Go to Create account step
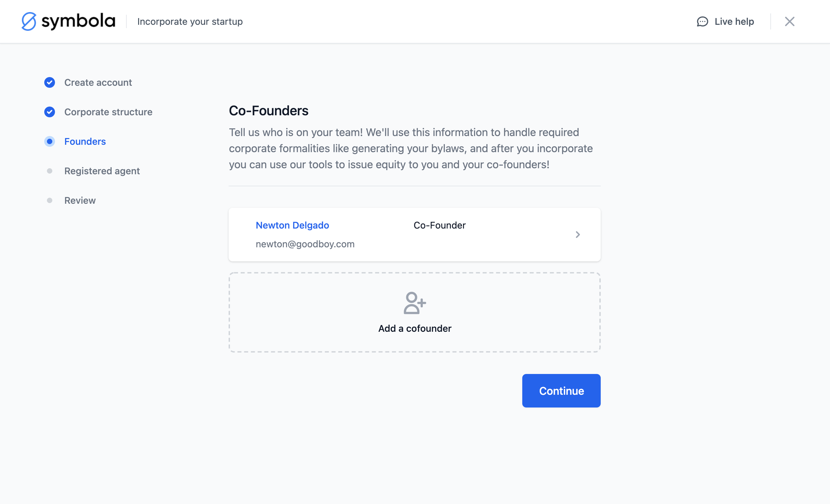Image resolution: width=830 pixels, height=504 pixels. [x=98, y=82]
